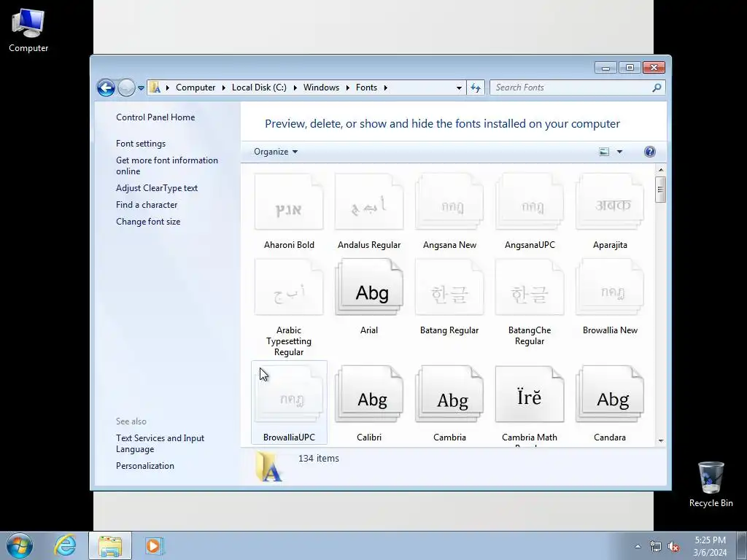Click Windows in the address bar
The image size is (747, 560).
[x=321, y=87]
